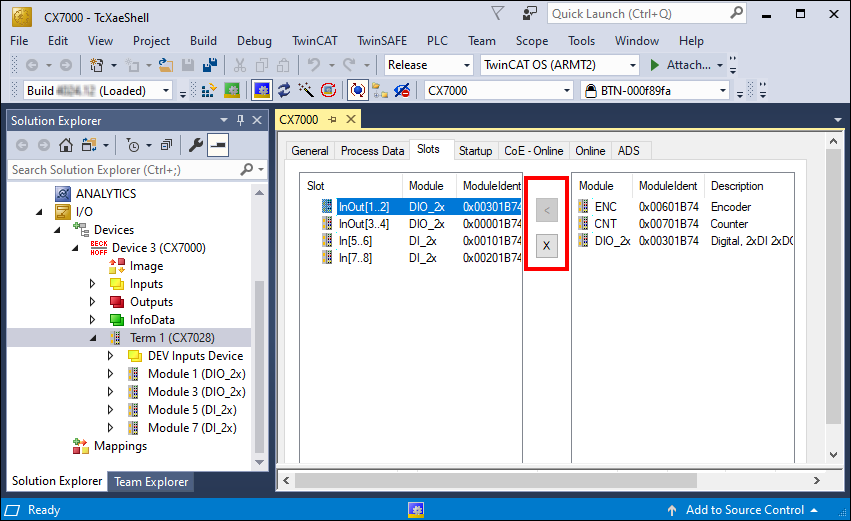This screenshot has width=851, height=521.
Task: Open the TwinSAFE menu
Action: tap(382, 41)
